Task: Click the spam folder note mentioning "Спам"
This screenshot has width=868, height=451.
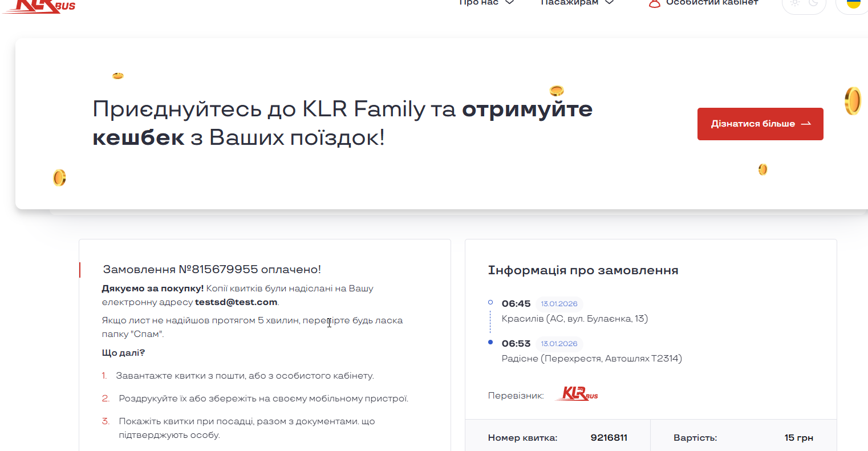Action: [252, 327]
